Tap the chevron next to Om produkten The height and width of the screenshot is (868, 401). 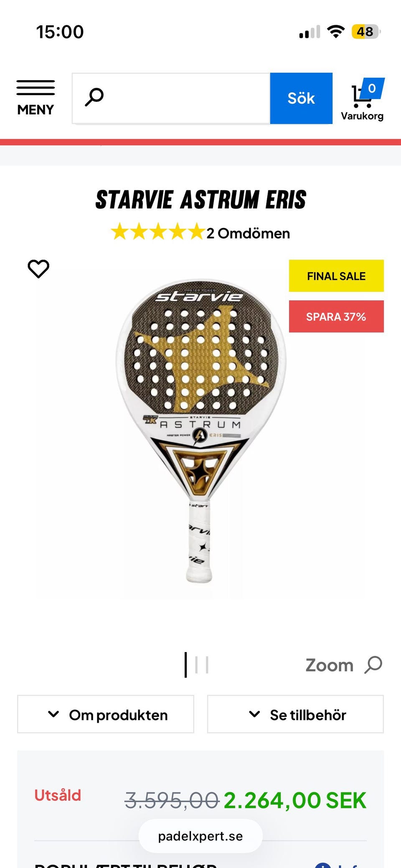pyautogui.click(x=53, y=714)
